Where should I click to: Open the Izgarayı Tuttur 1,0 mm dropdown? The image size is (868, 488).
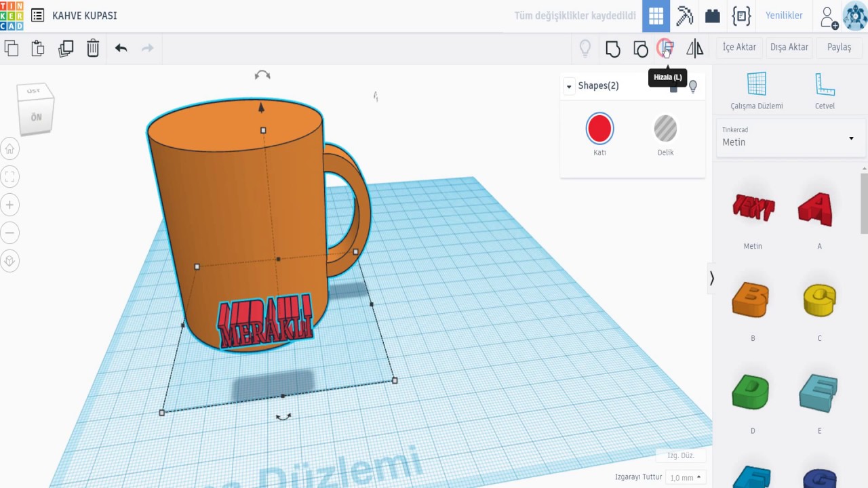(x=686, y=477)
